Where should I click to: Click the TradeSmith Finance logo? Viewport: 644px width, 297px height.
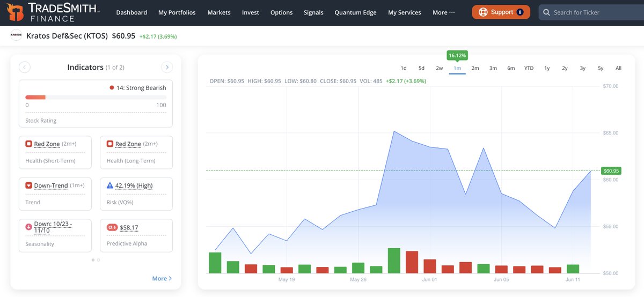[54, 12]
